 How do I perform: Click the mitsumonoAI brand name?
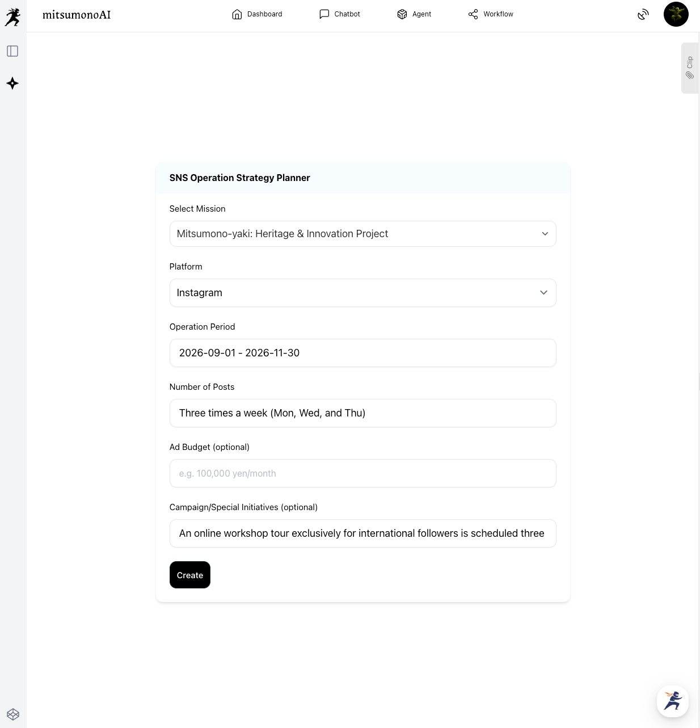pos(77,15)
